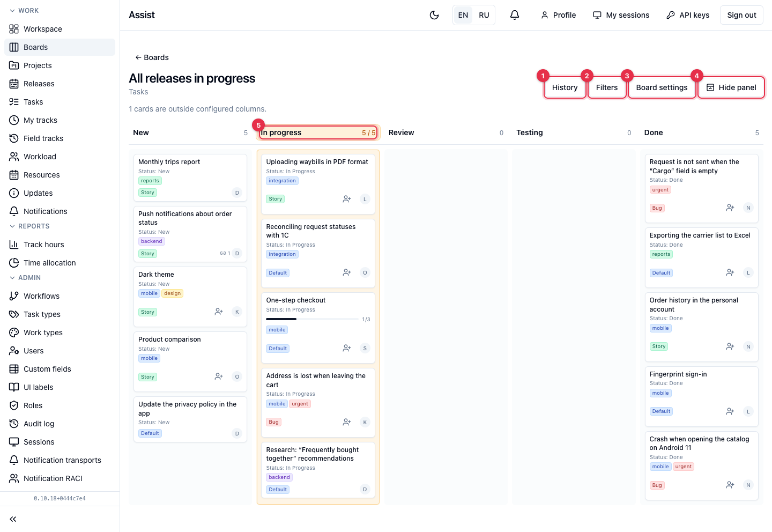Click design tag on Dark theme card
The image size is (772, 532).
click(172, 293)
